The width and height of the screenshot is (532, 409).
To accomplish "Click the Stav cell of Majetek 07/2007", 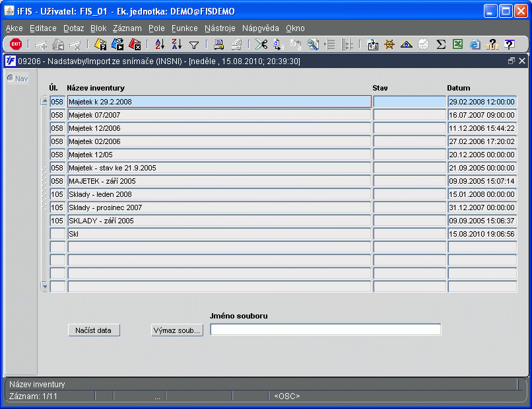I will pyautogui.click(x=409, y=115).
